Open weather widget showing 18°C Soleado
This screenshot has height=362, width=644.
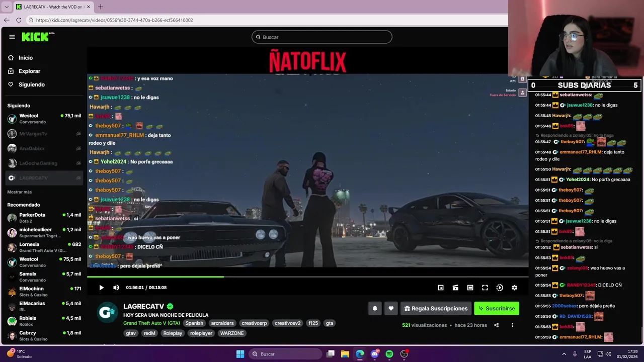18,354
